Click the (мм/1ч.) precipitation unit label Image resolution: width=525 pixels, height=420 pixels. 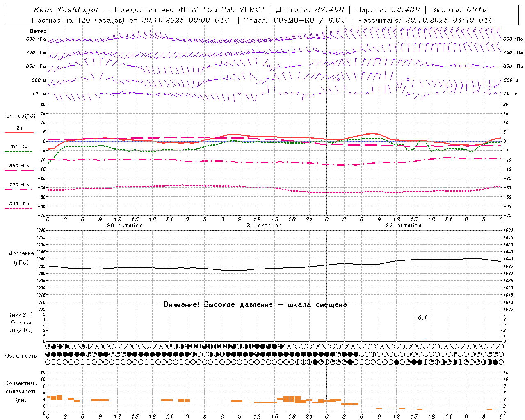click(21, 330)
